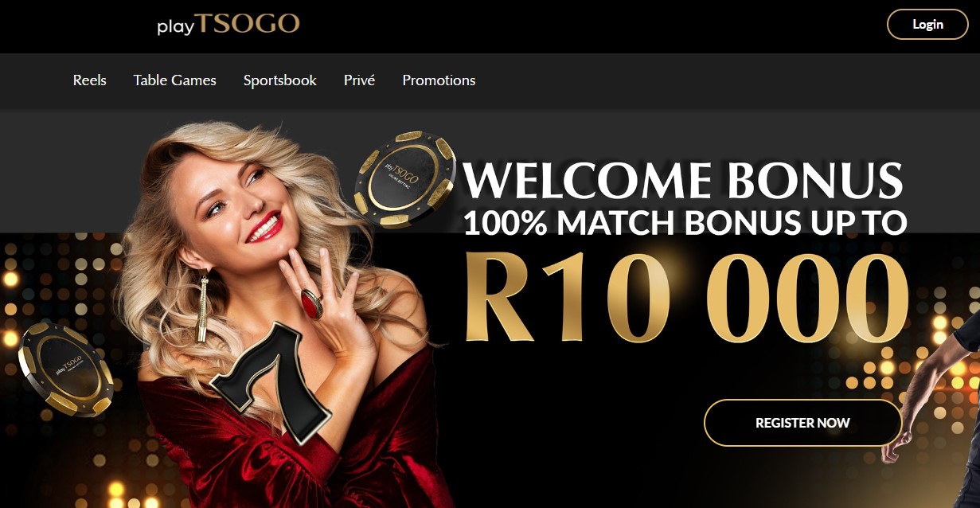Open the Sportsbook page
The height and width of the screenshot is (508, 980).
click(280, 80)
